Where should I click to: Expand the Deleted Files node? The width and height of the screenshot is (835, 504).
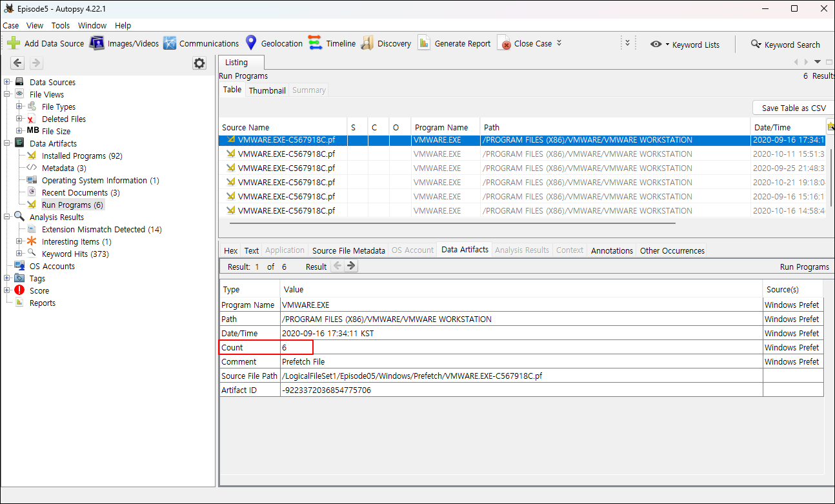19,119
